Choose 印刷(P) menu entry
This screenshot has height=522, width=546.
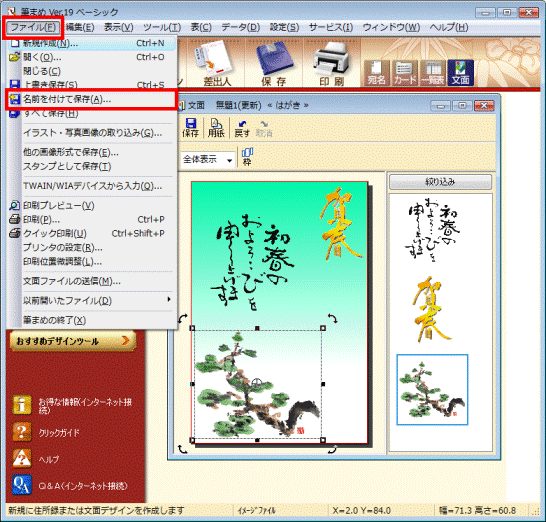(x=92, y=220)
